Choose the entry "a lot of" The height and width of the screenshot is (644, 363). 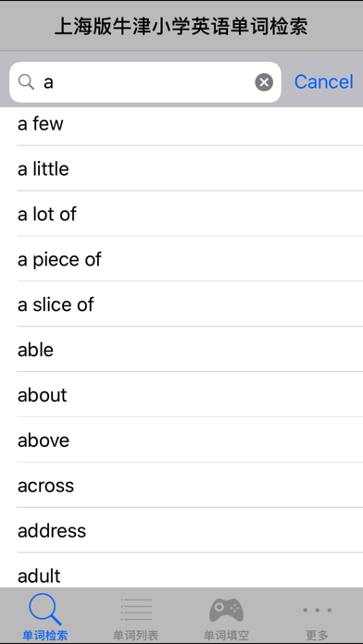(x=181, y=214)
